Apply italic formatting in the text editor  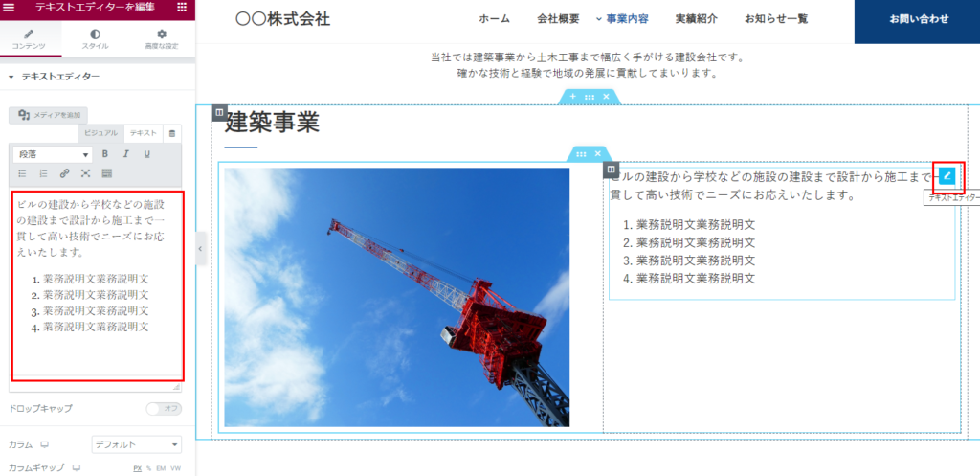click(125, 154)
